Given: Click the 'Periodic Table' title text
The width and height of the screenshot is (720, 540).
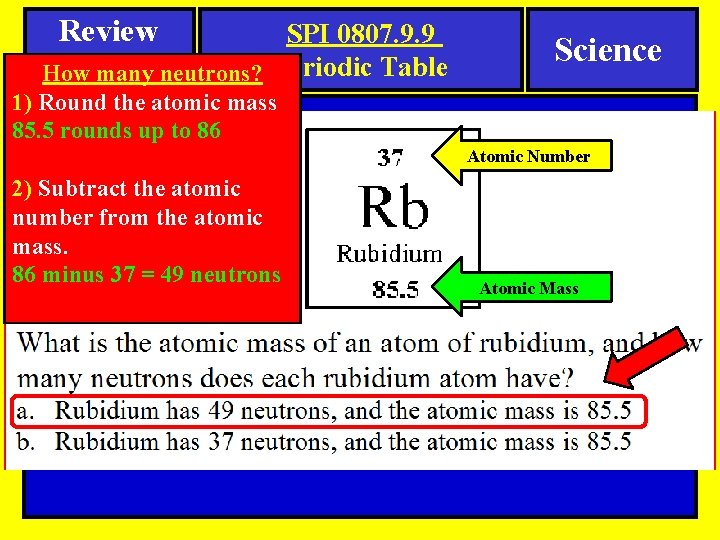Looking at the screenshot, I should pyautogui.click(x=375, y=67).
